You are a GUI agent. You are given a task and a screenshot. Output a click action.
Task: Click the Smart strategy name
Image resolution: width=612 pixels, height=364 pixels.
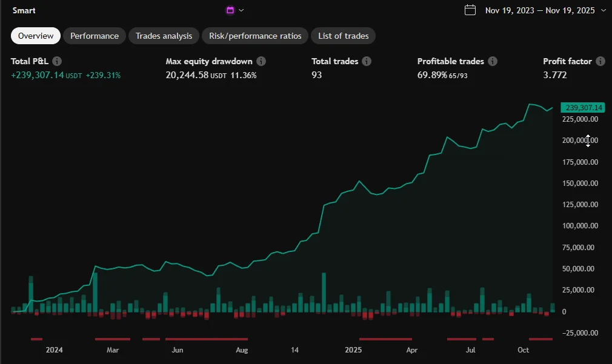point(24,10)
